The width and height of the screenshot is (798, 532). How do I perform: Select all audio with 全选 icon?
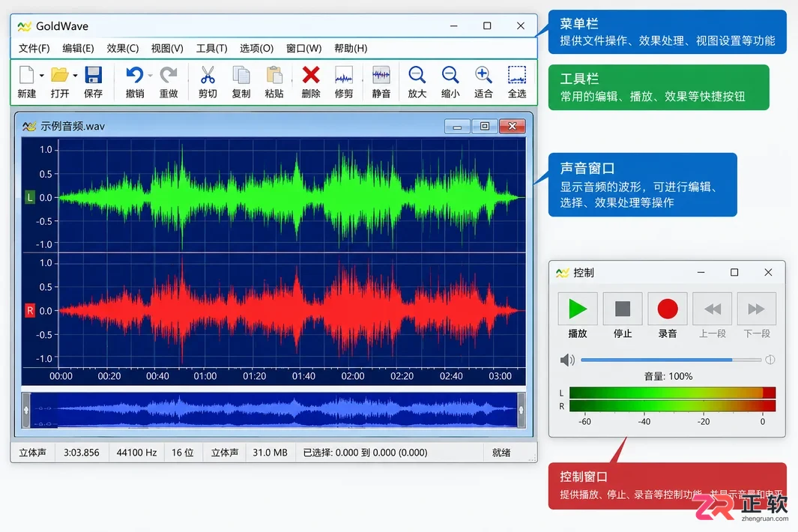(517, 76)
